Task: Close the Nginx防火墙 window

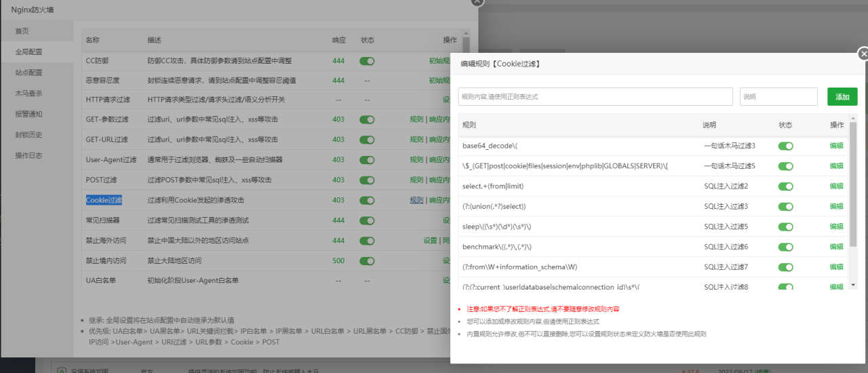Action: coord(477,2)
